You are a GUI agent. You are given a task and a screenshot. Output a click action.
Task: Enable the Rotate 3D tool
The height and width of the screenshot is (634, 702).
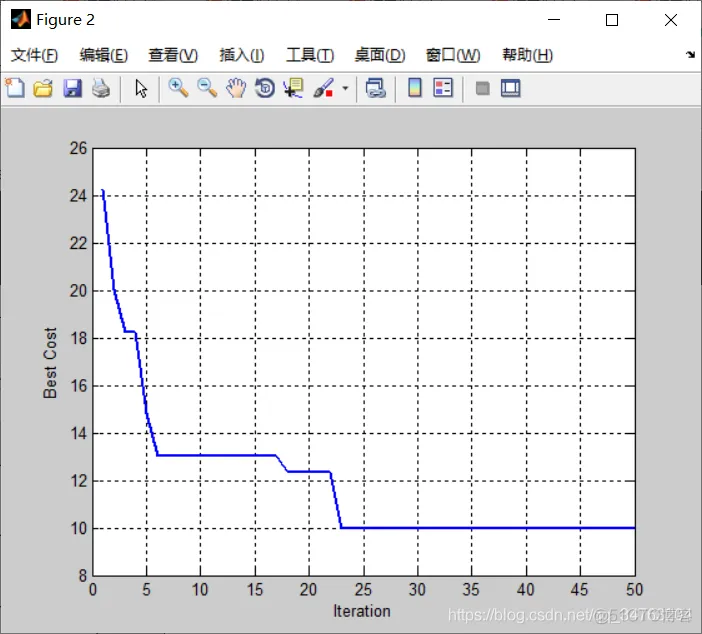click(265, 88)
